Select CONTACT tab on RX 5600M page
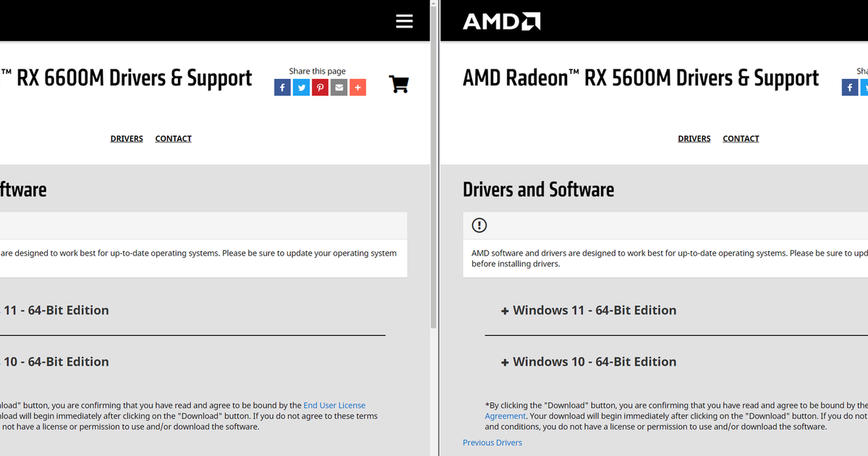Image resolution: width=868 pixels, height=456 pixels. (x=741, y=138)
